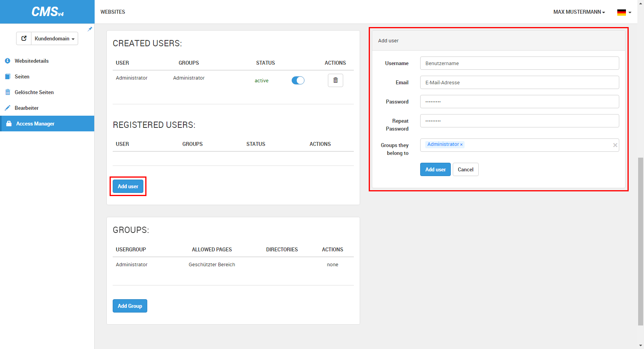Toggle the Administrator user's active status switch

(x=298, y=80)
